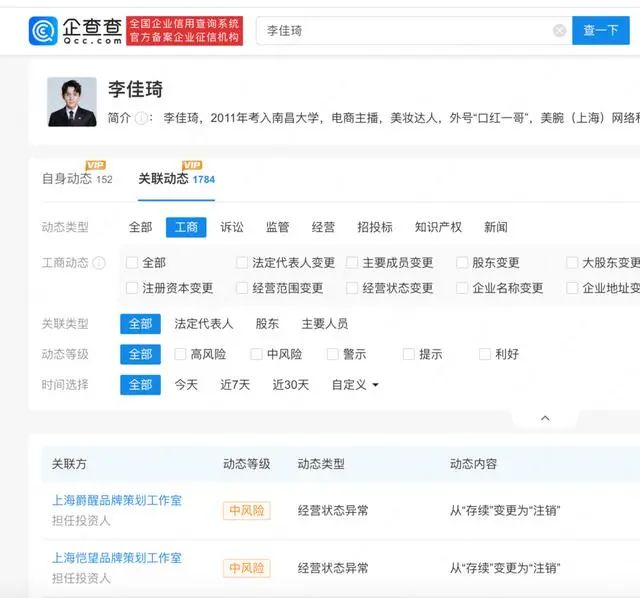Collapse the filter panel with the up chevron
The height and width of the screenshot is (598, 640).
click(544, 418)
